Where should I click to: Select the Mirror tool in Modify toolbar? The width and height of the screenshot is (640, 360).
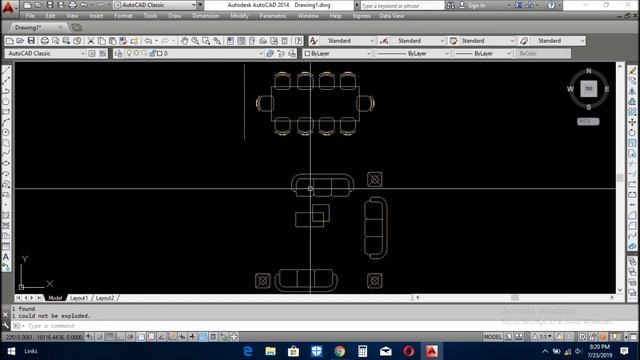632,91
